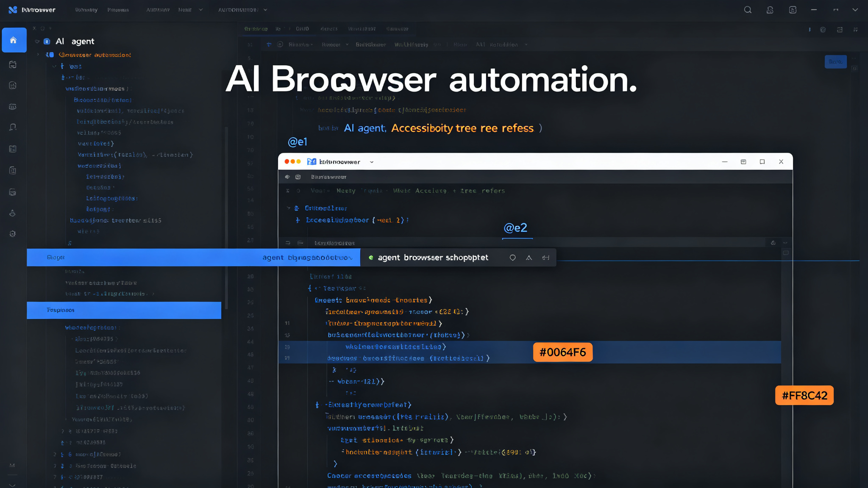
Task: Open the user account icon in top bar
Action: 770,10
